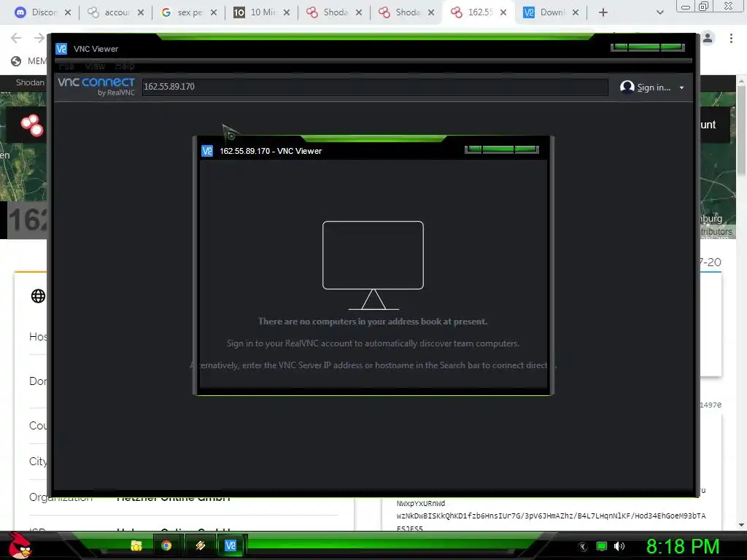The height and width of the screenshot is (560, 747).
Task: Click the 162.55.89.170 connection window icon
Action: (x=207, y=151)
